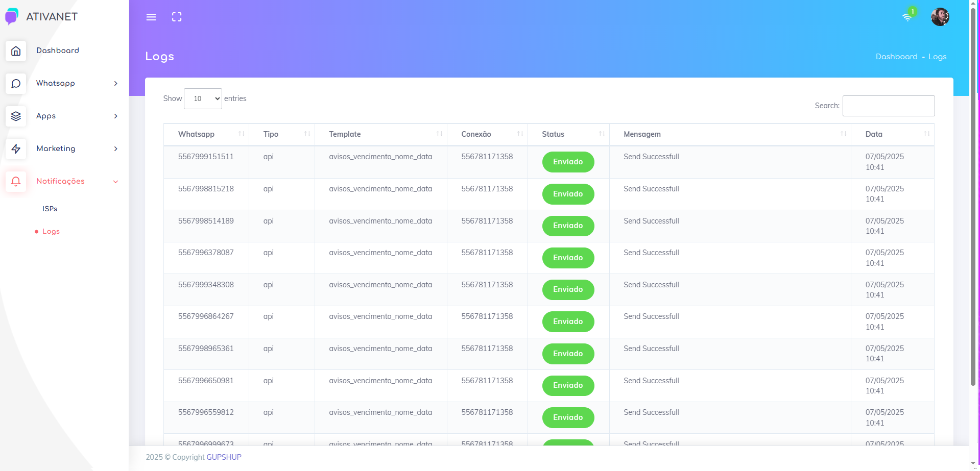Expand the Apps submenu chevron
Screen dimensions: 980x471
click(116, 116)
